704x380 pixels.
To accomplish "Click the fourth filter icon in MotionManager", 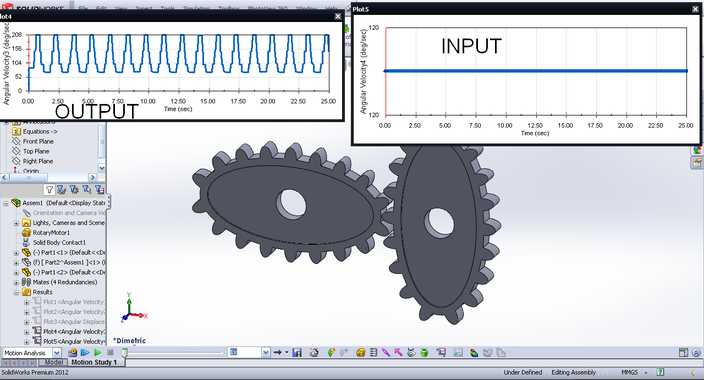I will click(87, 190).
